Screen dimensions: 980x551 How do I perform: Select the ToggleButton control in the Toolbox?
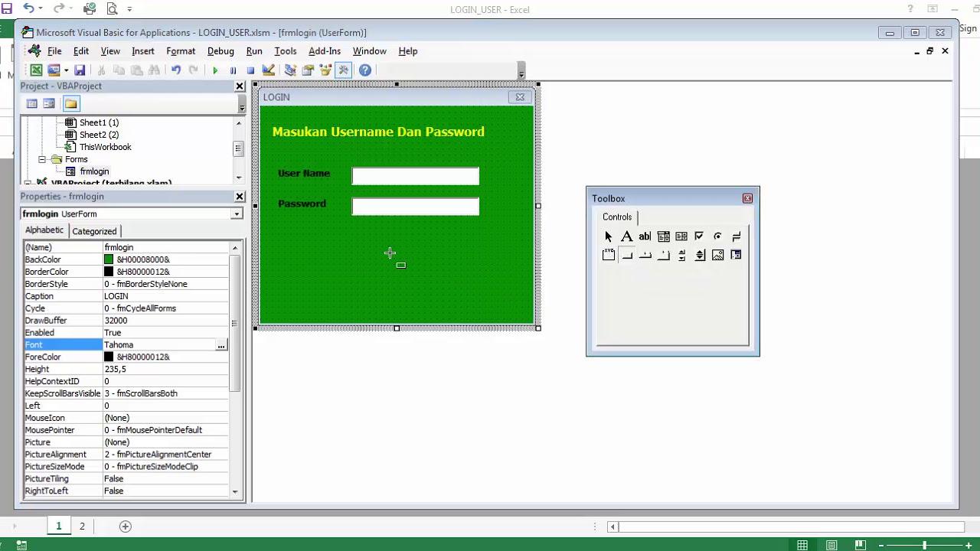tap(736, 236)
